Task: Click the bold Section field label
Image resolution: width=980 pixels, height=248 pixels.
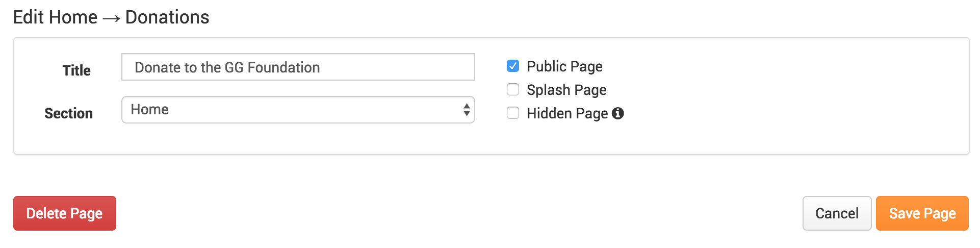Action: pyautogui.click(x=68, y=113)
